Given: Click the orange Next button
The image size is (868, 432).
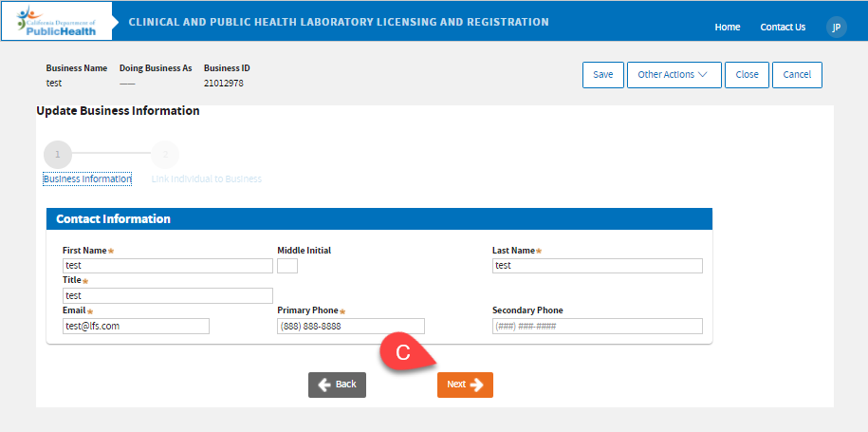Looking at the screenshot, I should [465, 385].
